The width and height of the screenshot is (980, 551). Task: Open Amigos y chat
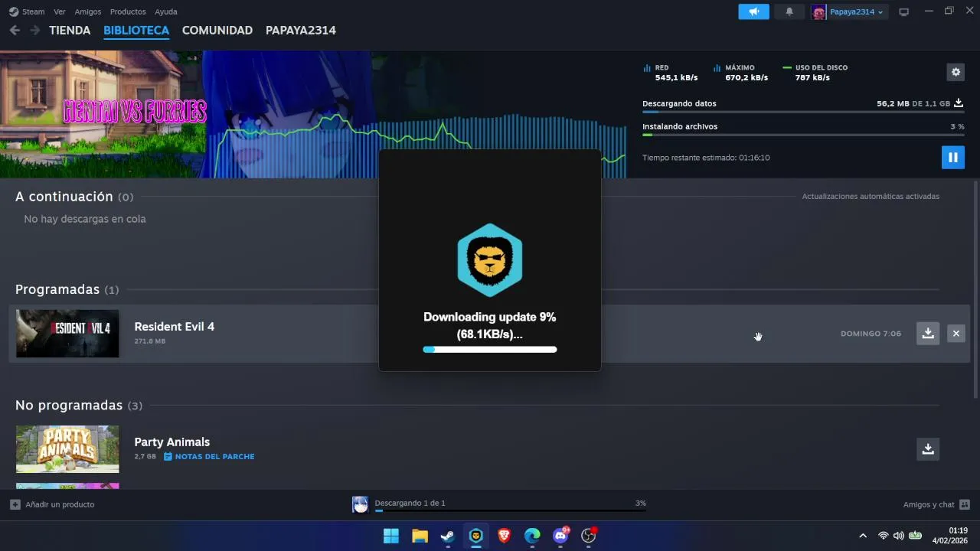(x=936, y=504)
